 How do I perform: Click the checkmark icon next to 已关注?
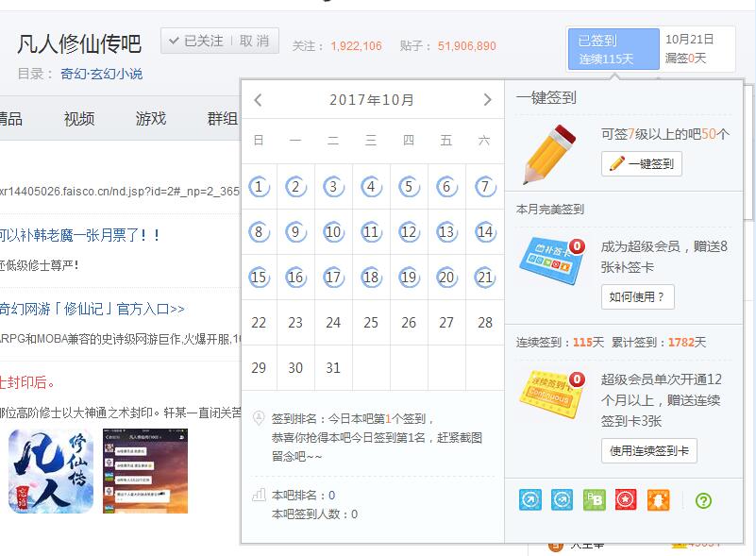coord(174,41)
